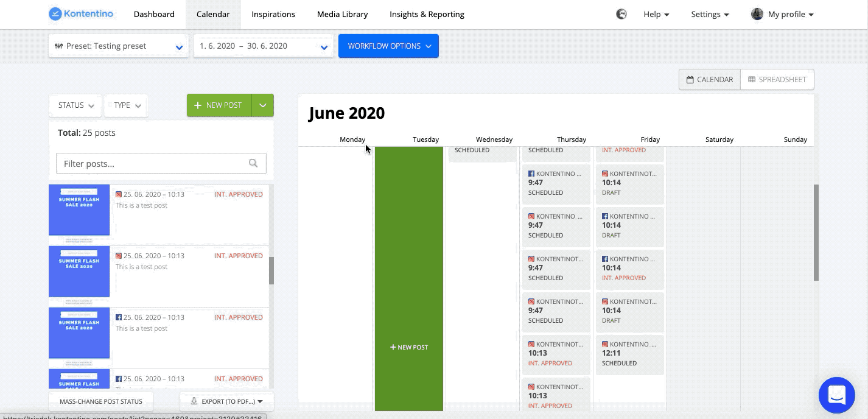Open the Intercom chat bubble
This screenshot has height=419, width=868.
837,395
